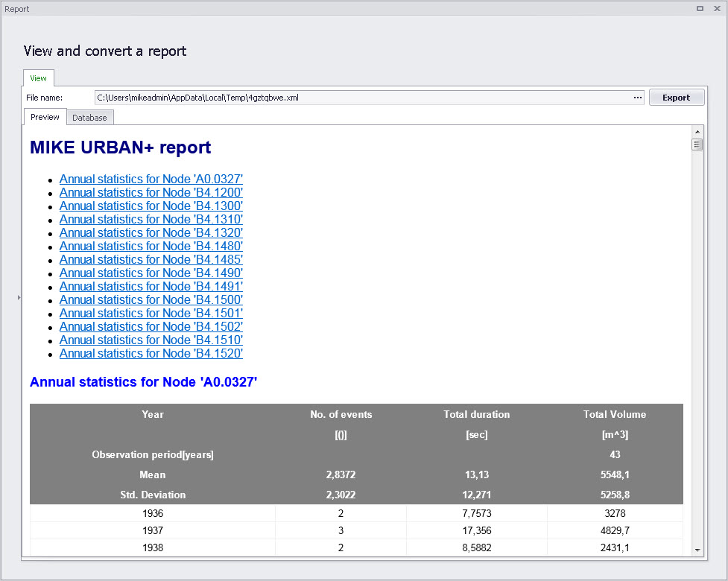Export the report

point(677,98)
